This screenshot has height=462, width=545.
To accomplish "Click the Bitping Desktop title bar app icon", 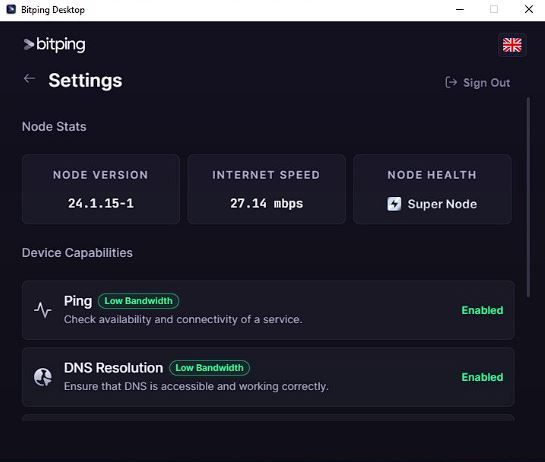I will click(x=11, y=9).
